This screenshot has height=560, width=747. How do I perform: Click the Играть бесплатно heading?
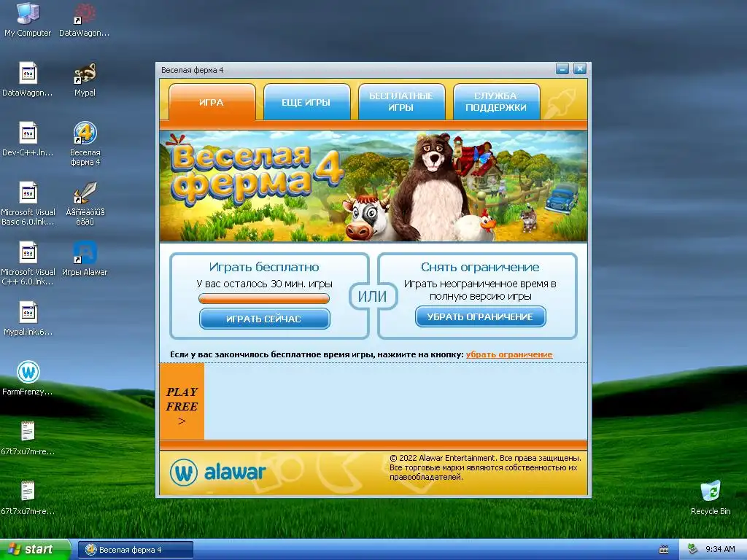264,267
